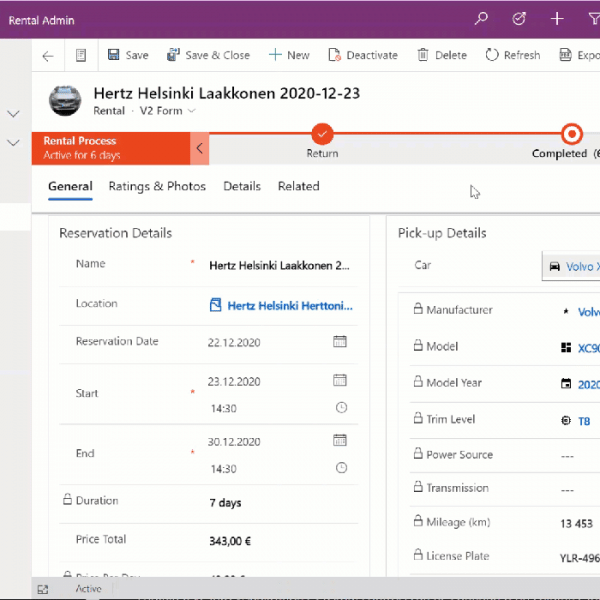The image size is (600, 600).
Task: Click the Rental Process header
Action: (111, 148)
